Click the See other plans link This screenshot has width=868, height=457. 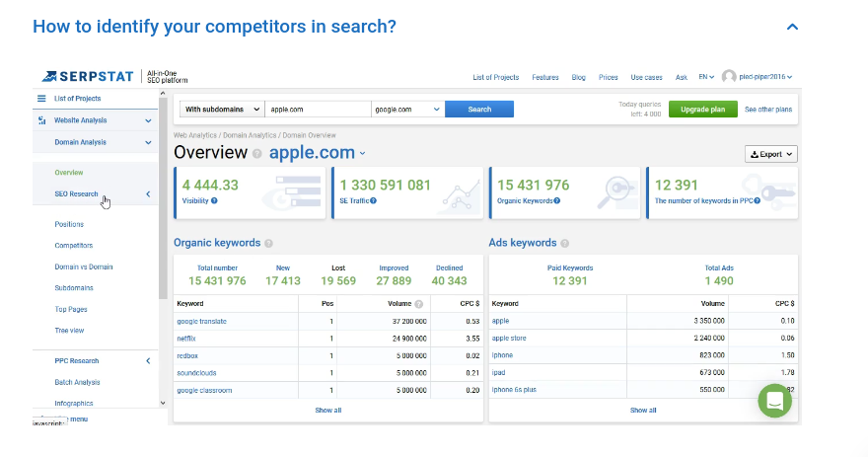click(x=767, y=110)
